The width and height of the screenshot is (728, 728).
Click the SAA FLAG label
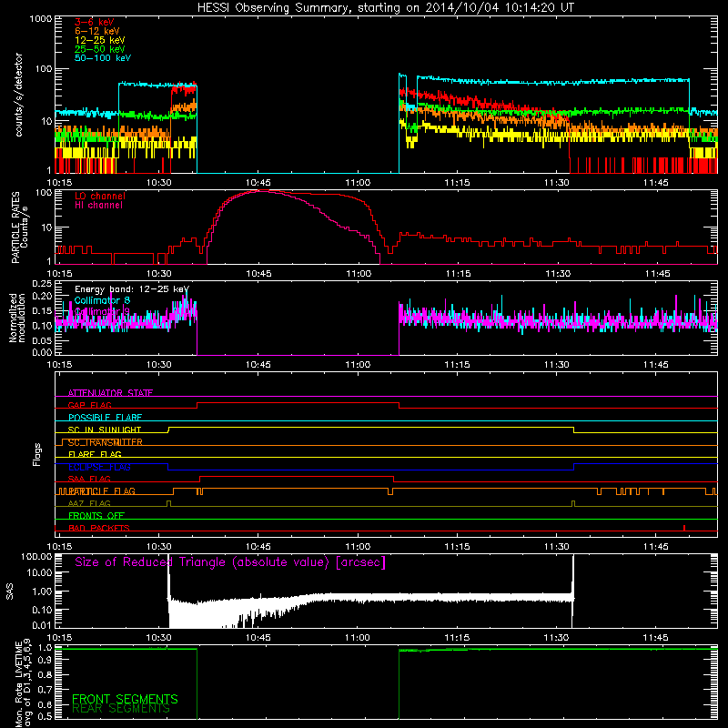pos(89,479)
